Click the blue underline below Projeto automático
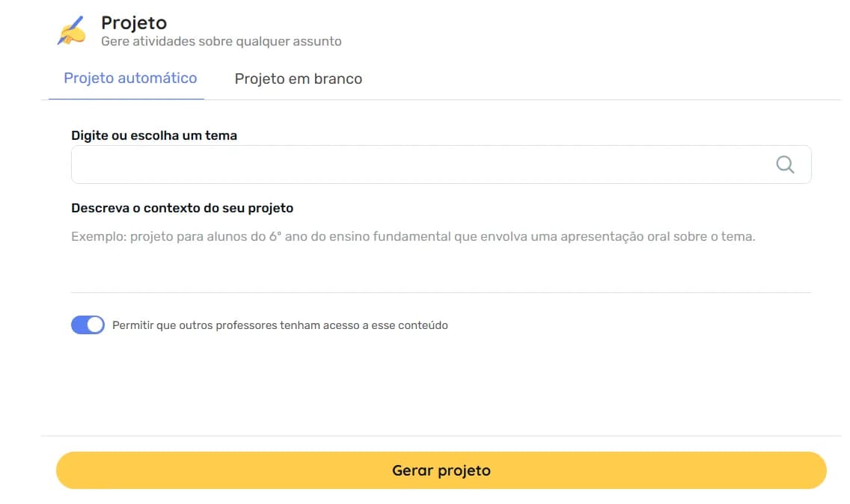Image resolution: width=850 pixels, height=504 pixels. point(126,99)
